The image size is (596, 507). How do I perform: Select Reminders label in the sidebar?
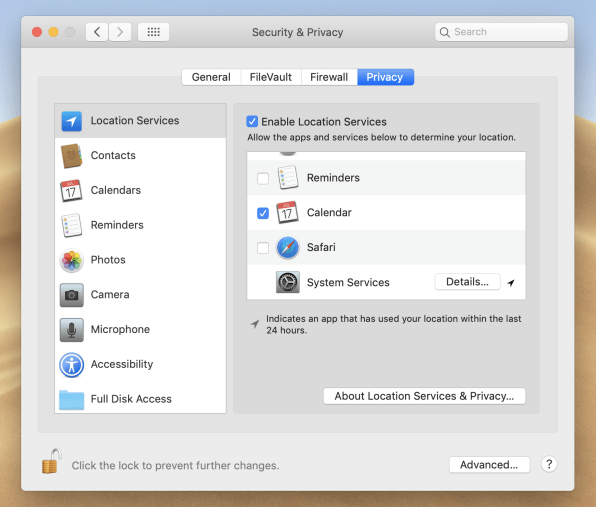point(117,225)
